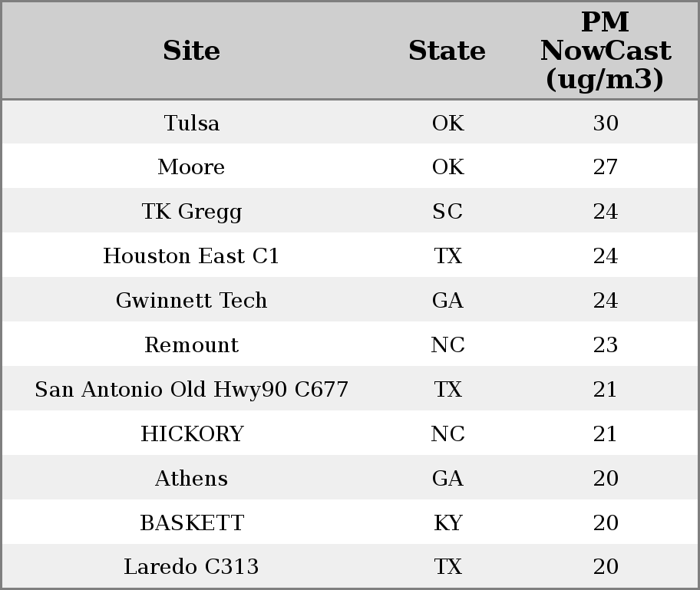700x590 pixels.
Task: Select the Remount site cell
Action: pyautogui.click(x=192, y=344)
